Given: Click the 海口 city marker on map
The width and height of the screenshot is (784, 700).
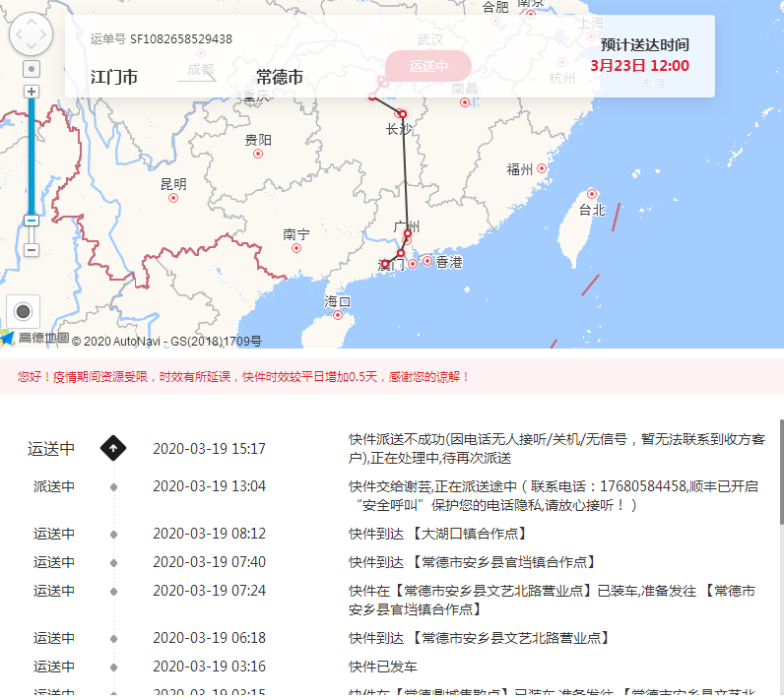Looking at the screenshot, I should 338,315.
